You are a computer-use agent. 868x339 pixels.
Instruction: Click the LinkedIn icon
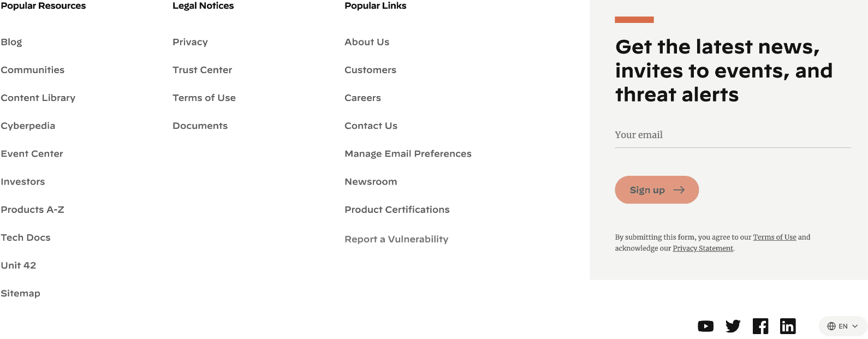(x=788, y=326)
